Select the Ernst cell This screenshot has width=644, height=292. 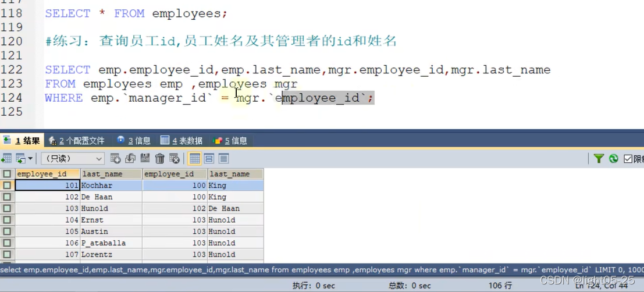(111, 220)
